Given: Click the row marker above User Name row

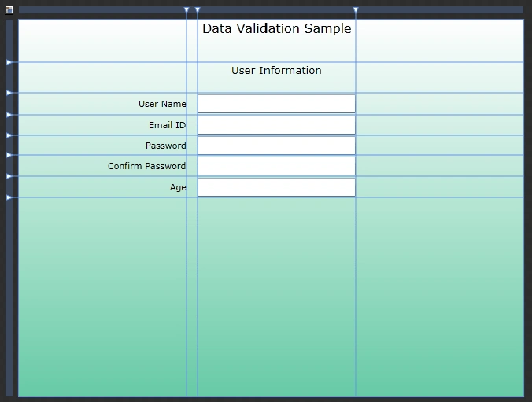Looking at the screenshot, I should 9,93.
